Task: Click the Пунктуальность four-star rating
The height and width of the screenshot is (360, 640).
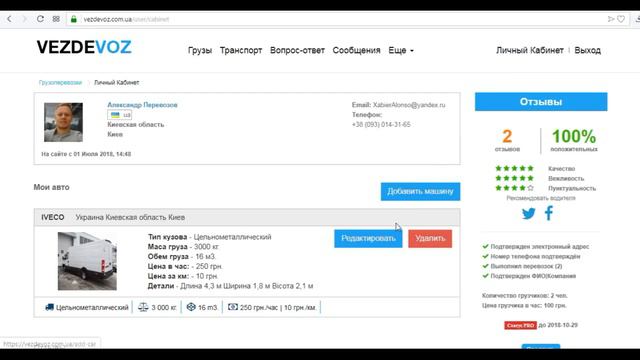Action: [x=514, y=188]
